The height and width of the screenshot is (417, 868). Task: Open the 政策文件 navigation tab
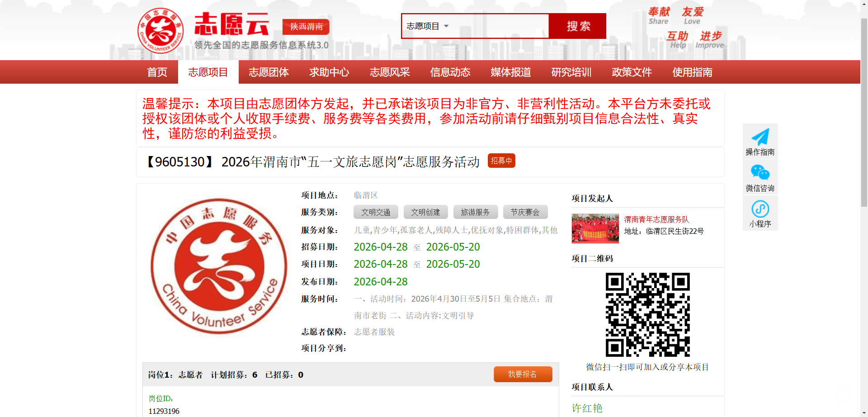tap(632, 72)
